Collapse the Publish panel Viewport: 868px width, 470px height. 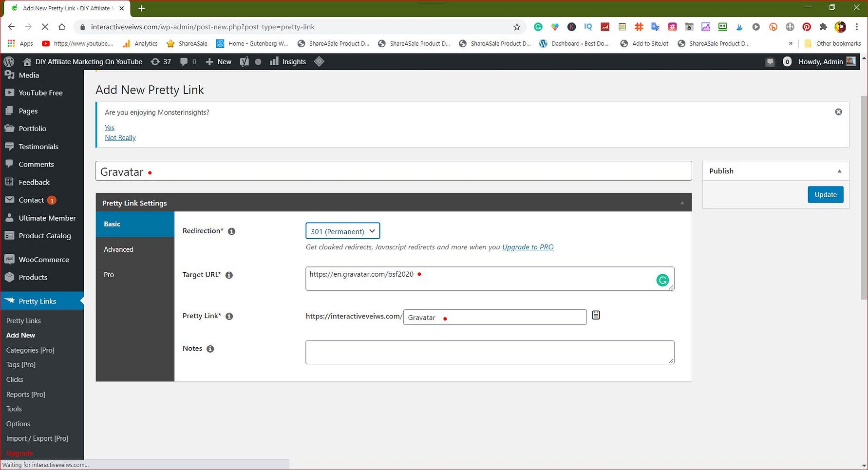point(839,171)
